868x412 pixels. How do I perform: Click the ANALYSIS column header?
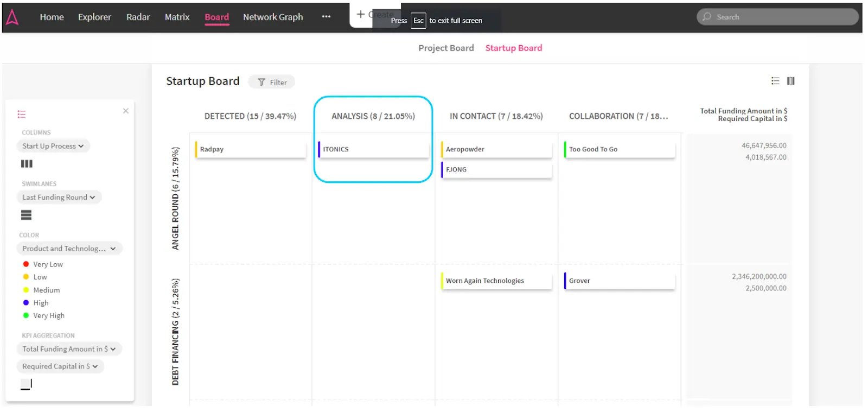373,116
